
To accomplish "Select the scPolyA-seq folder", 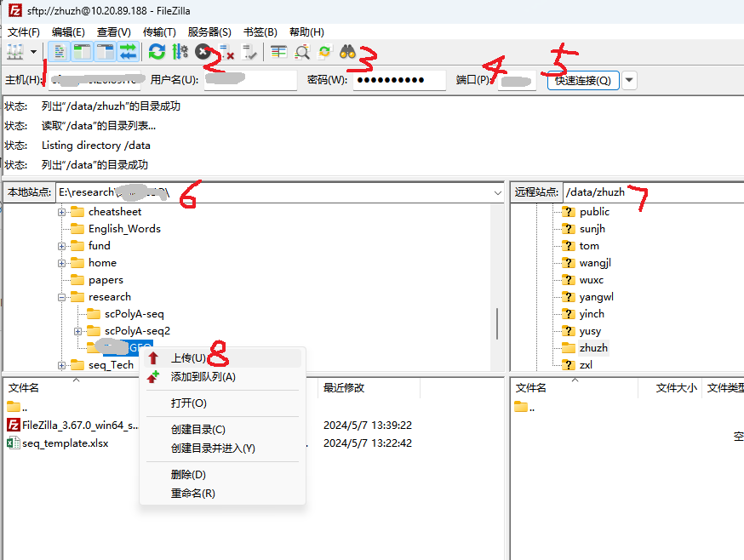I will (x=134, y=314).
